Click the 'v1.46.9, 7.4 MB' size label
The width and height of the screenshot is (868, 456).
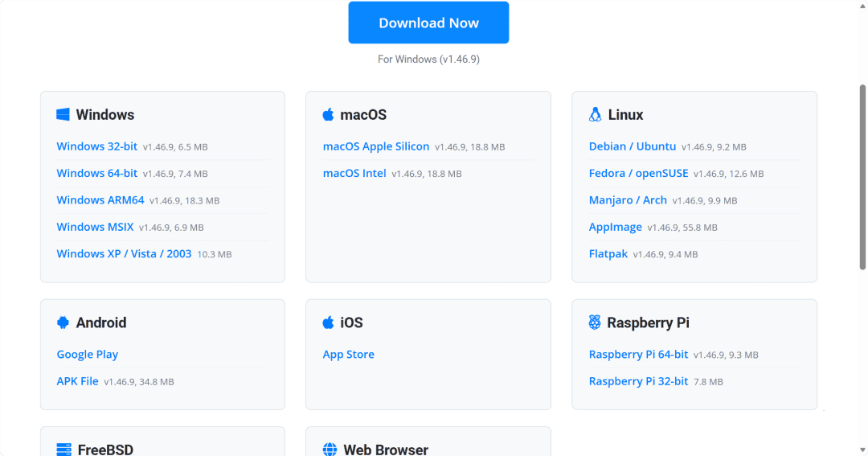(x=175, y=174)
